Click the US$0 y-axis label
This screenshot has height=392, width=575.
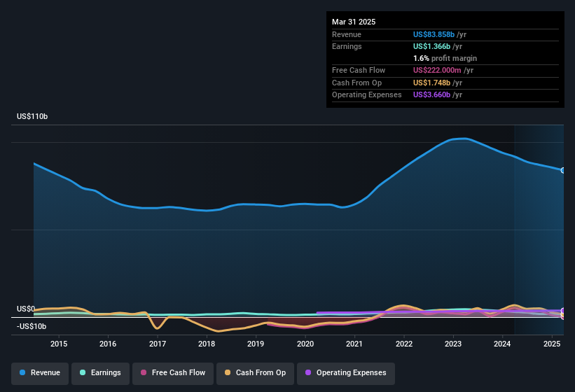[26, 309]
